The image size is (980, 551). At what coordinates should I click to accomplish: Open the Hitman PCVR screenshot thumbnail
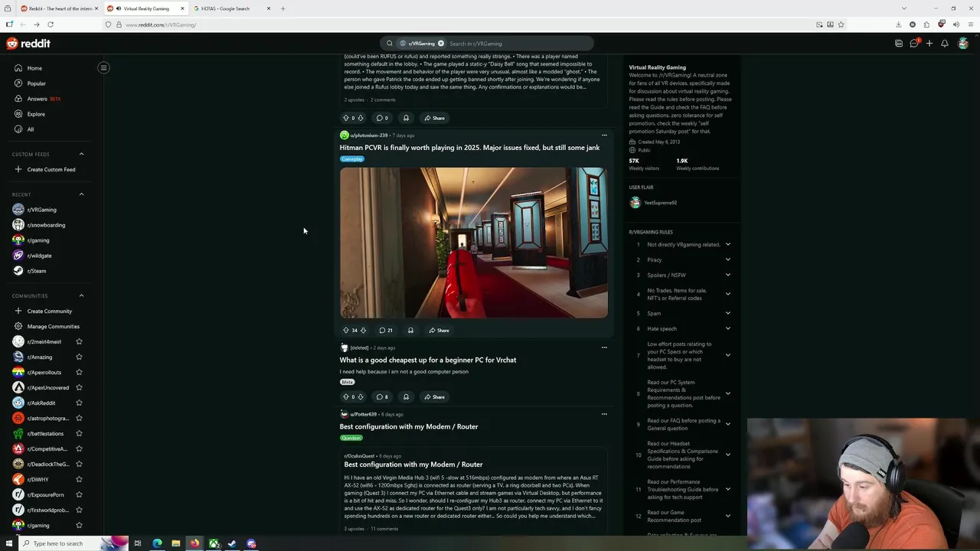[x=474, y=243]
